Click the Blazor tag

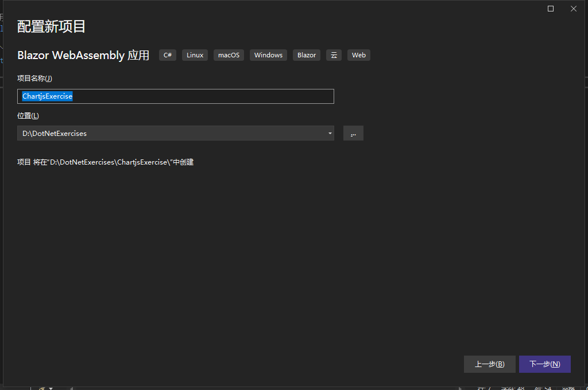click(307, 55)
